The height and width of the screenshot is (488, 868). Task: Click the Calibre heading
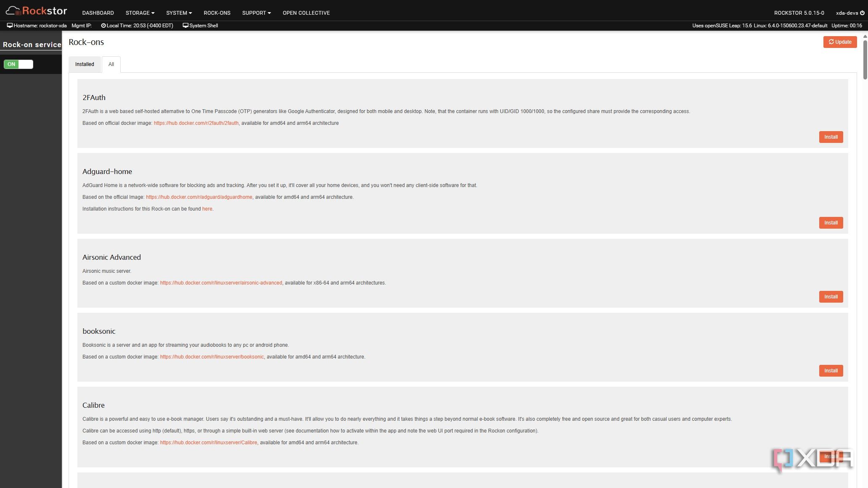coord(93,405)
